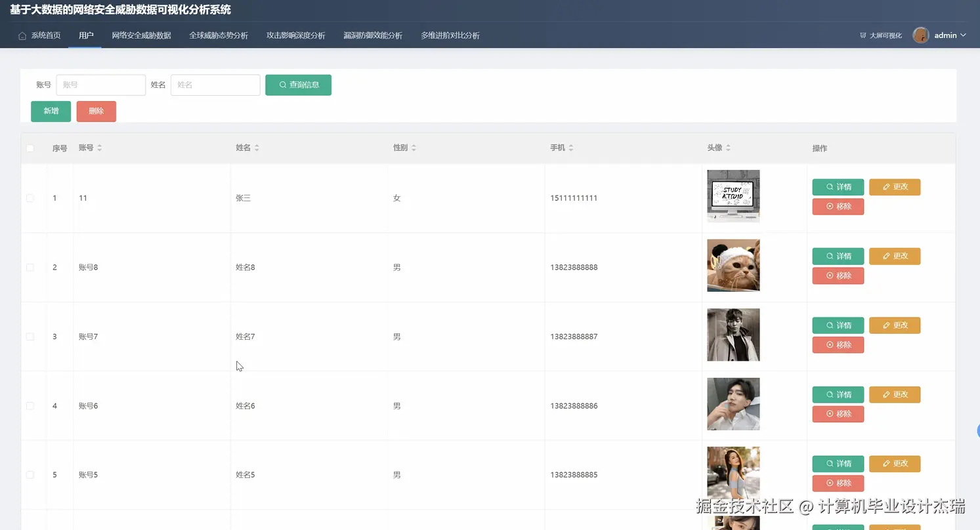Click 更改 for user 账号5
980x530 pixels.
click(x=895, y=464)
